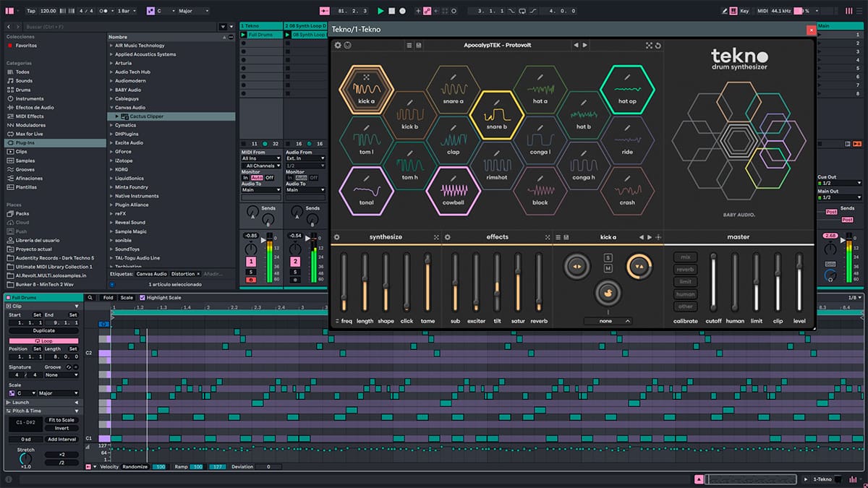
Task: Save the current Tekno preset
Action: click(419, 45)
